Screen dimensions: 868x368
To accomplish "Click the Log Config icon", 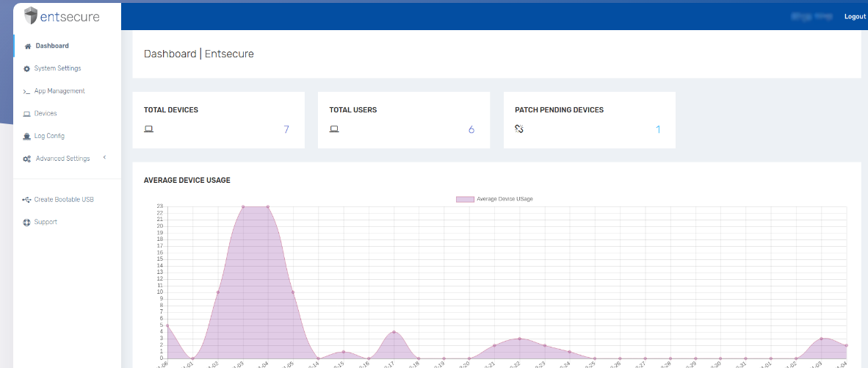I will point(27,137).
